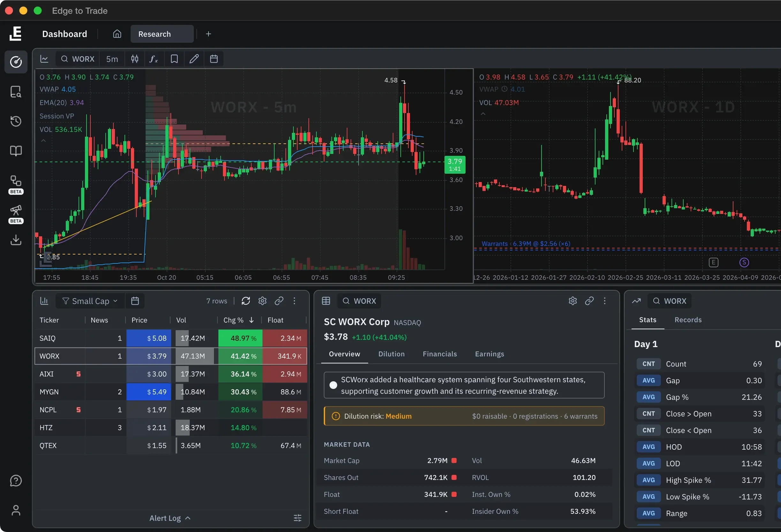Open the Earnings tab
Image resolution: width=781 pixels, height=532 pixels.
(x=489, y=354)
